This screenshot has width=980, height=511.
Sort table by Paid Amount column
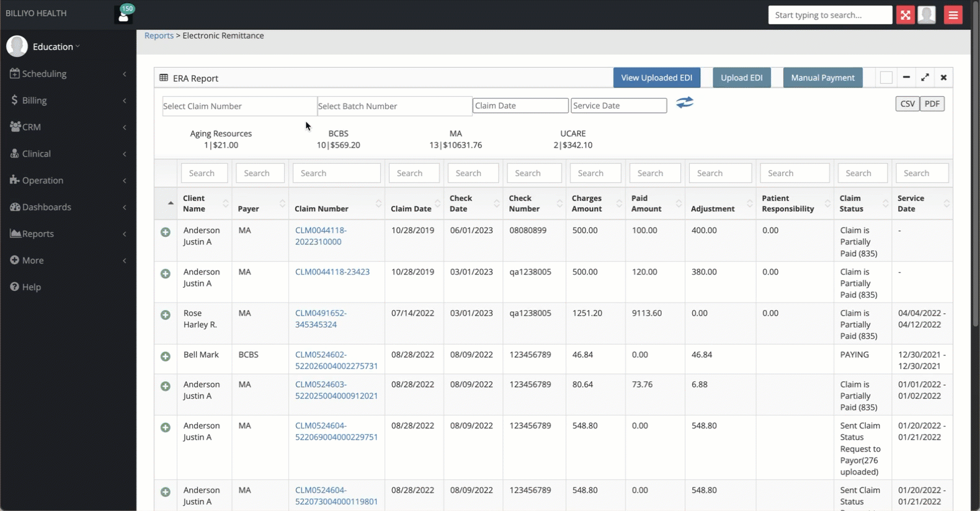[x=656, y=203]
